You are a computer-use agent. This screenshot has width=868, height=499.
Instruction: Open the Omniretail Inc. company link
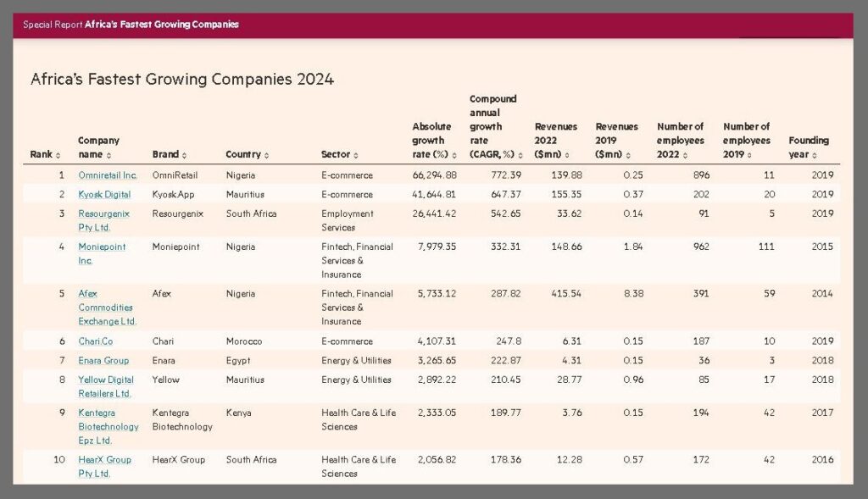tap(107, 175)
